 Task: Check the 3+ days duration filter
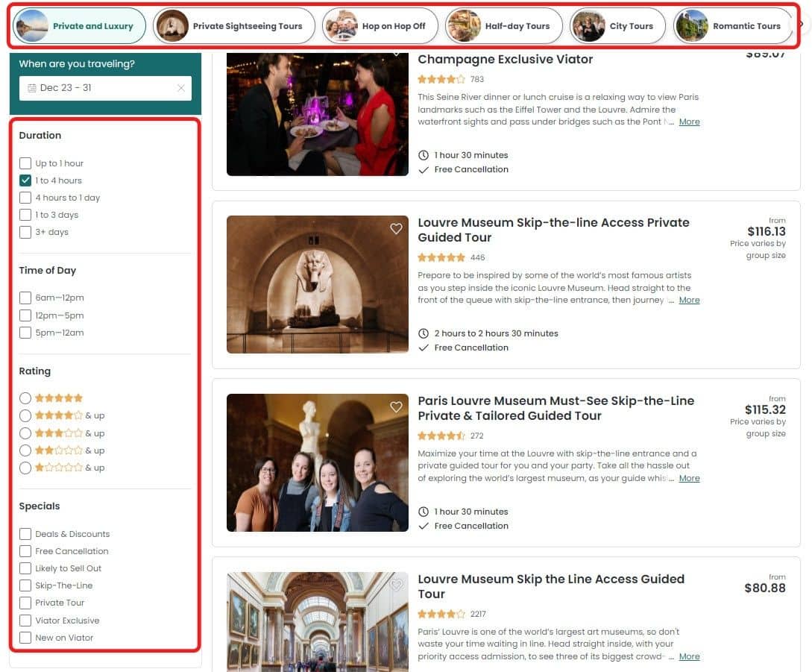click(25, 232)
